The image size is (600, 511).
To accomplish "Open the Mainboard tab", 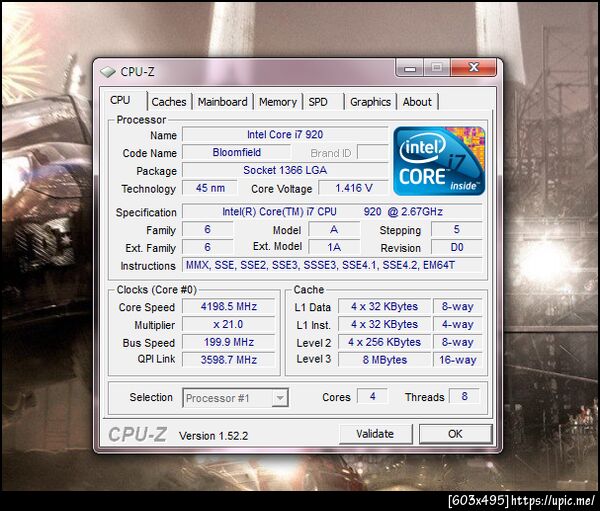I will tap(222, 102).
